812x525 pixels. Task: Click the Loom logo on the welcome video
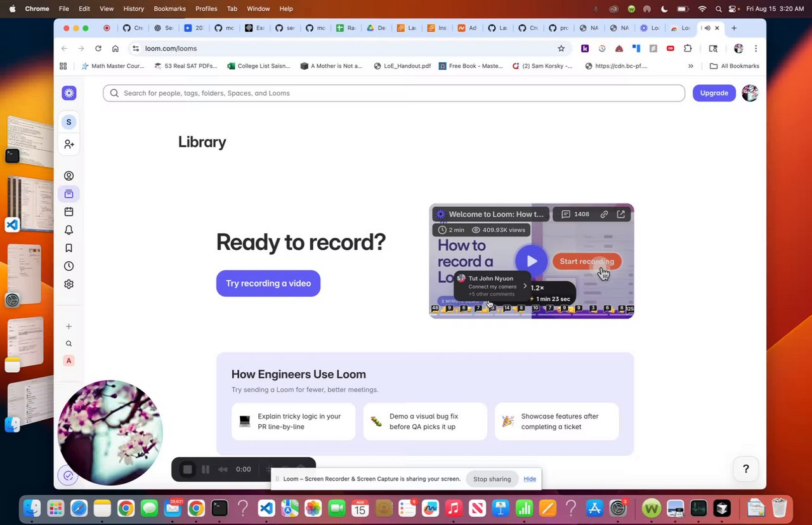(x=441, y=214)
